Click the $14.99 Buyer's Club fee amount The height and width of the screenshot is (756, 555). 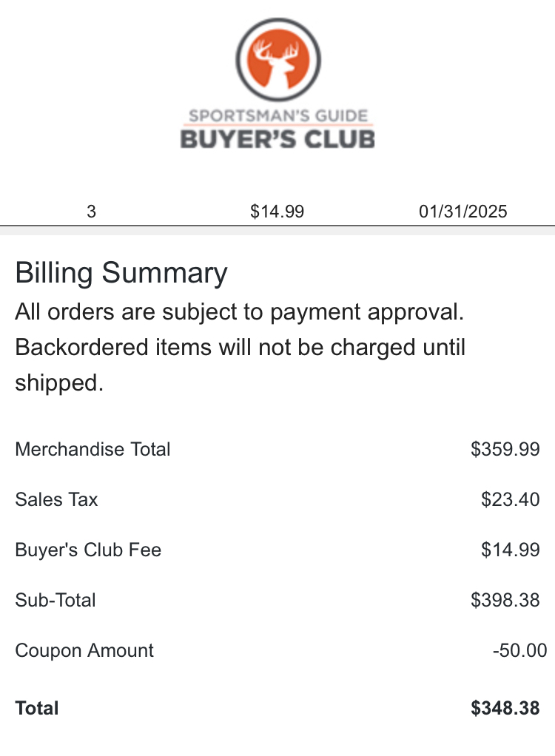[x=510, y=550]
